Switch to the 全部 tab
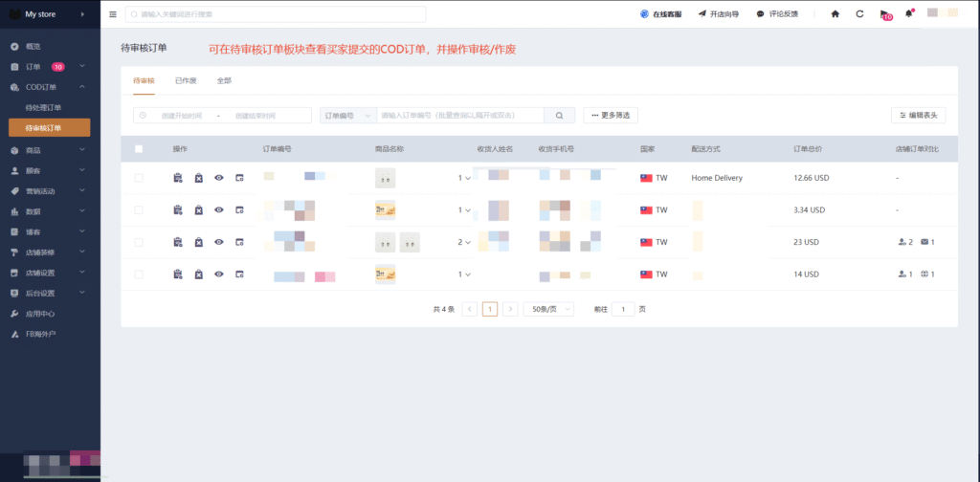Screen dimensions: 980x482 pos(224,81)
